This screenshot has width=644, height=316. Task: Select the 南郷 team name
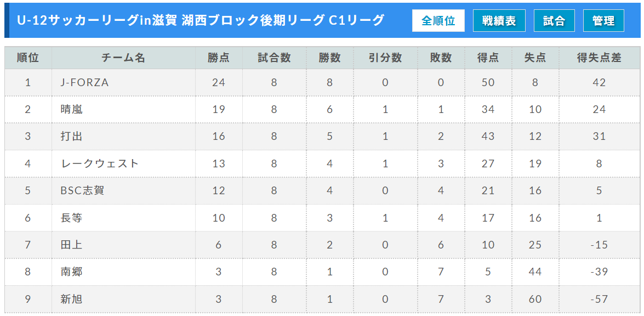coord(72,272)
